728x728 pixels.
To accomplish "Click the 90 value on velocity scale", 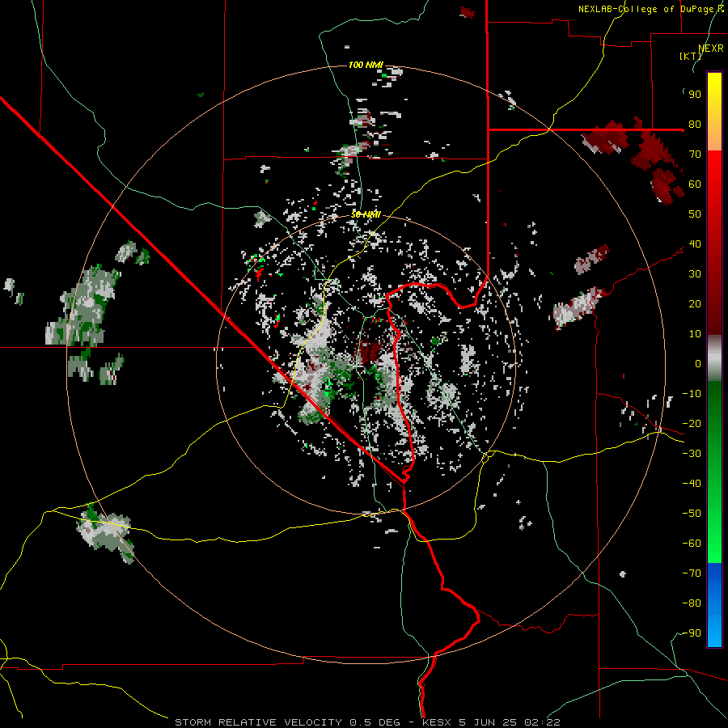I will click(695, 95).
